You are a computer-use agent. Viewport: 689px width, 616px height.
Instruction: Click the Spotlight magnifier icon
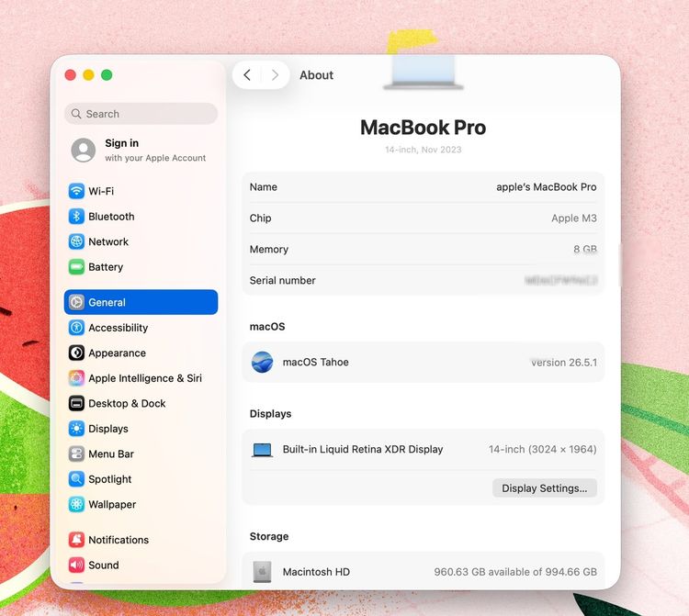point(76,479)
